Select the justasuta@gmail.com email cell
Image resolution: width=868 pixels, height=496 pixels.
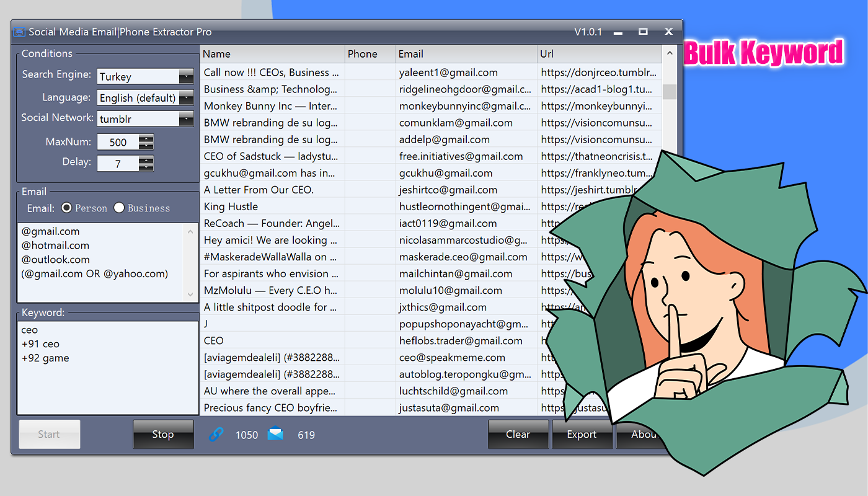point(466,407)
